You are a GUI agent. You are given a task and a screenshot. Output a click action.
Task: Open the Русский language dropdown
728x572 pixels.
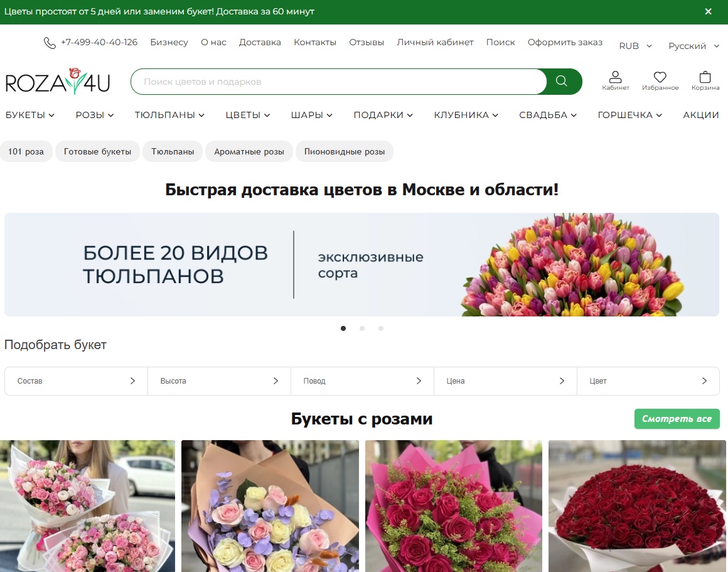pos(693,46)
